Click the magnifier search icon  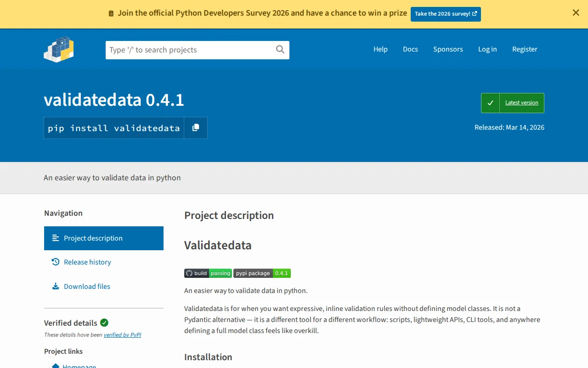[280, 50]
